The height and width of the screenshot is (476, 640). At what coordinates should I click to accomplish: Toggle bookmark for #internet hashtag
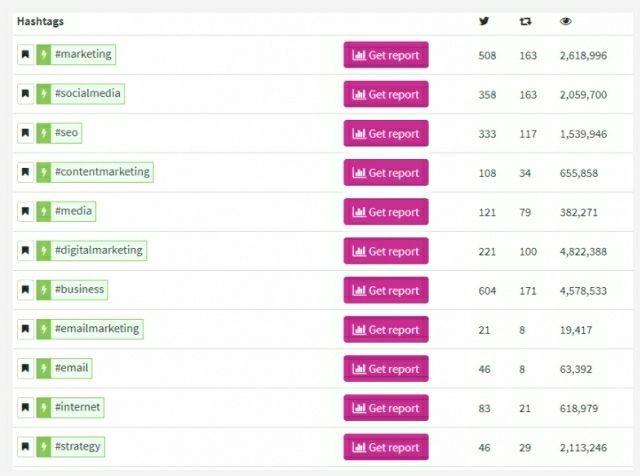coord(25,407)
